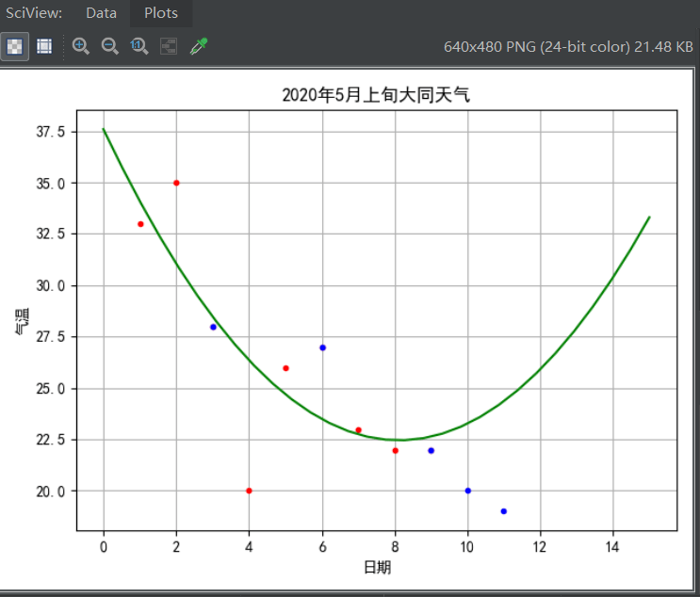Click the y-axis tick label 35.0

pyautogui.click(x=51, y=184)
